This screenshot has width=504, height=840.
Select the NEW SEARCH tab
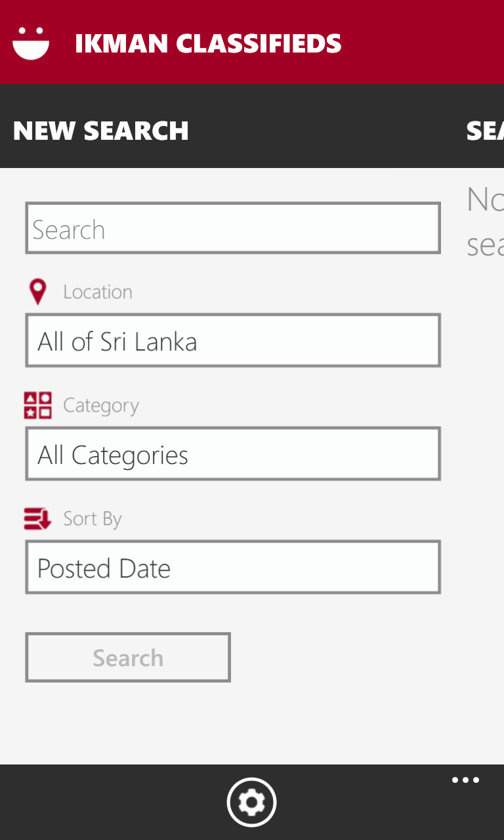(100, 131)
